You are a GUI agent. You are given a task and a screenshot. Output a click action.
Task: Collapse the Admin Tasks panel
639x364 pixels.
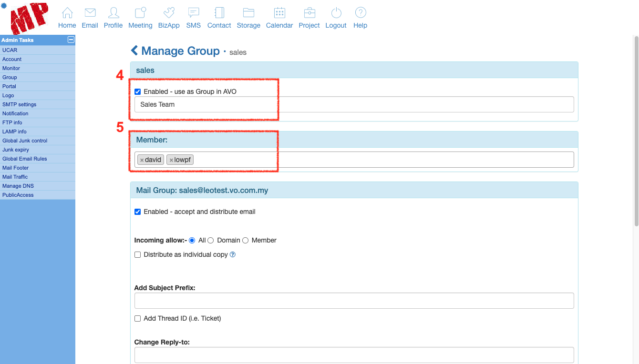click(x=71, y=40)
